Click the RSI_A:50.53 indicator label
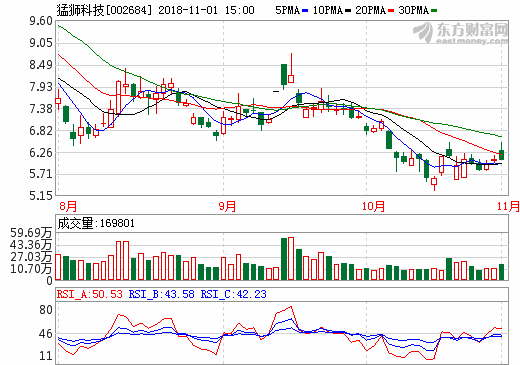 pos(90,294)
